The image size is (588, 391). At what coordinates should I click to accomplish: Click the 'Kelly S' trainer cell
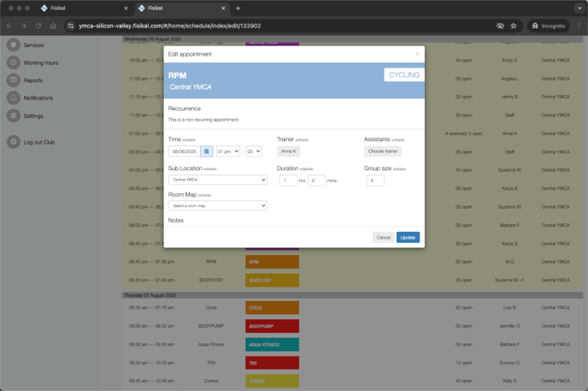coord(509,381)
